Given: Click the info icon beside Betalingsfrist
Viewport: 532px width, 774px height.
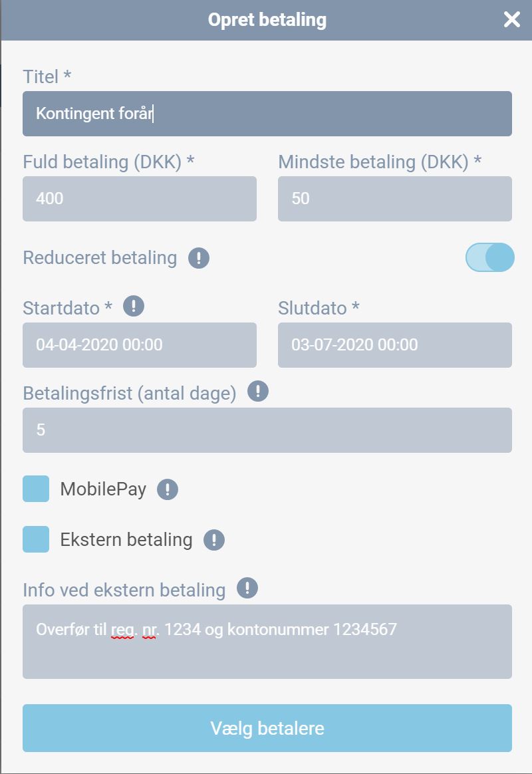Looking at the screenshot, I should 258,392.
